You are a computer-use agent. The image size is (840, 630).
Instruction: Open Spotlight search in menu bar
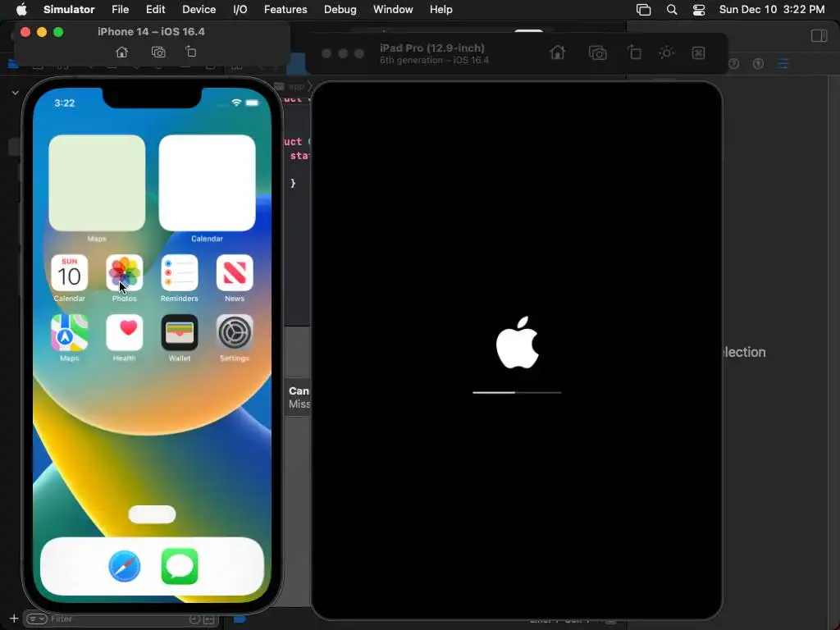coord(672,9)
